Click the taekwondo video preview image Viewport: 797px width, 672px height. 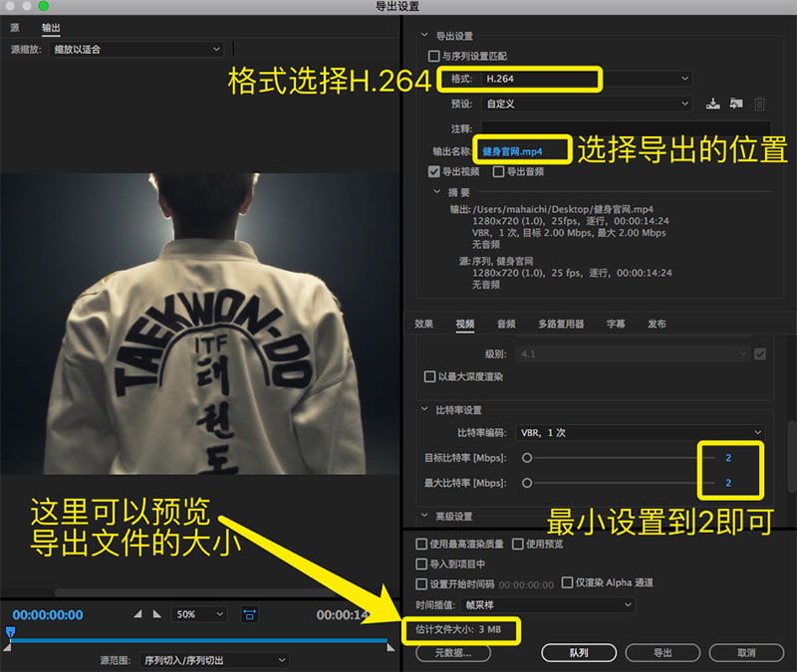(x=200, y=324)
